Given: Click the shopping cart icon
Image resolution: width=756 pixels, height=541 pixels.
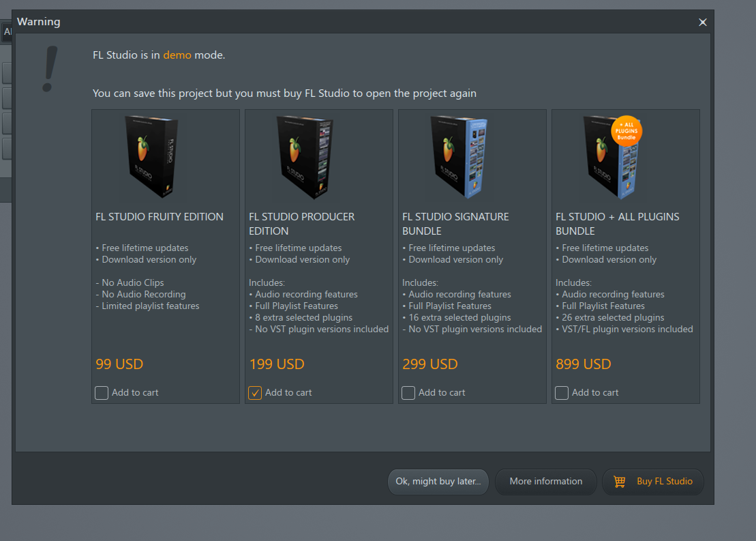Looking at the screenshot, I should pyautogui.click(x=619, y=482).
